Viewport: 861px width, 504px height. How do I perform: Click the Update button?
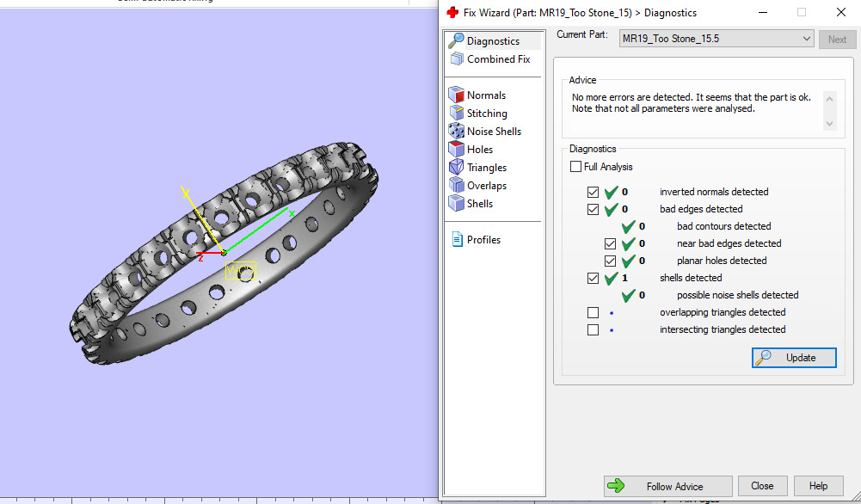pos(794,358)
